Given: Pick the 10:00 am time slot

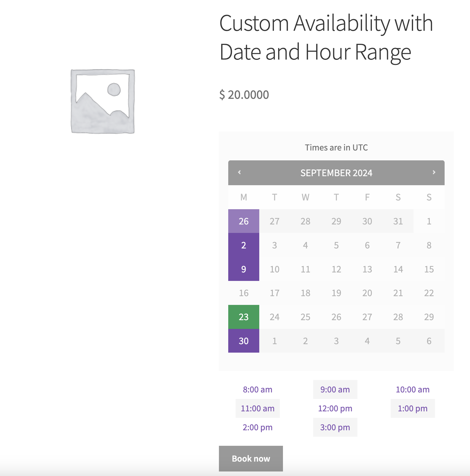Looking at the screenshot, I should tap(412, 390).
